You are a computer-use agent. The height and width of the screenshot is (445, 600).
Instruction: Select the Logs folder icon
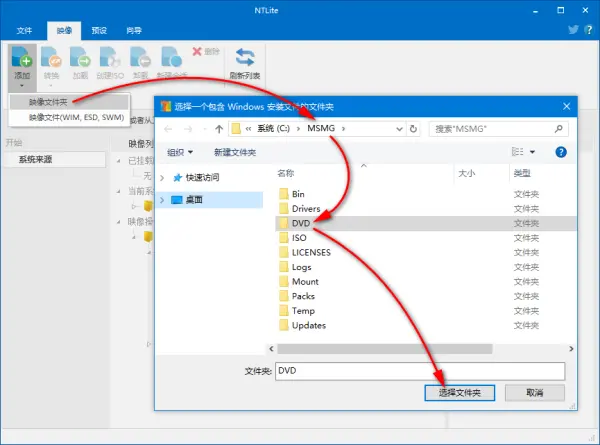284,267
